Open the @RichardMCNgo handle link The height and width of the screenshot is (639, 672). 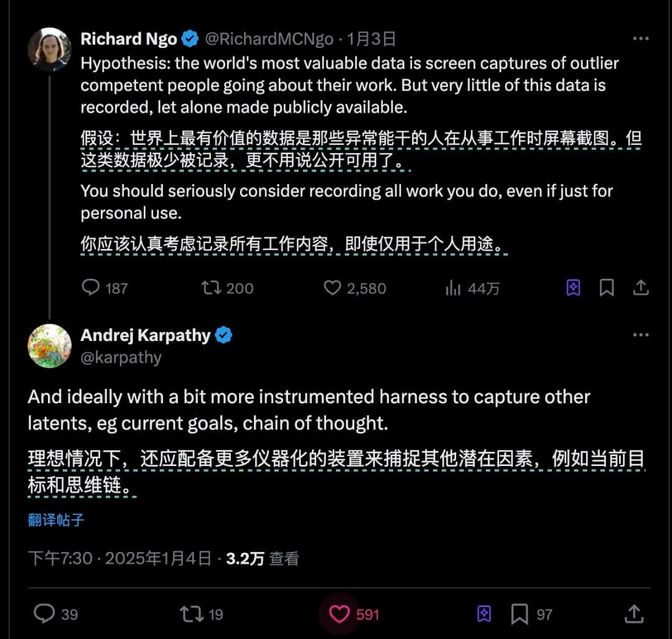(269, 39)
